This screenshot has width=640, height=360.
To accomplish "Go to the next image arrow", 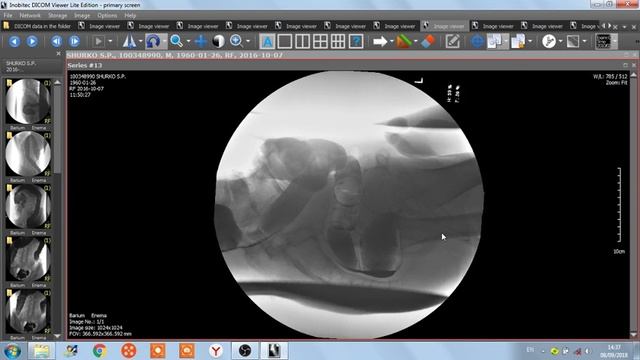I will coord(32,41).
